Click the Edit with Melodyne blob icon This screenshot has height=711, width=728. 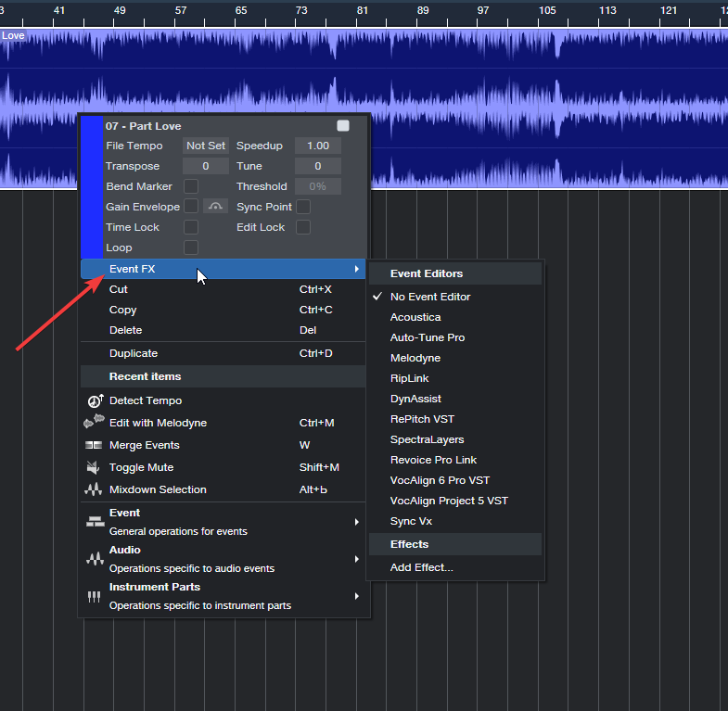94,421
